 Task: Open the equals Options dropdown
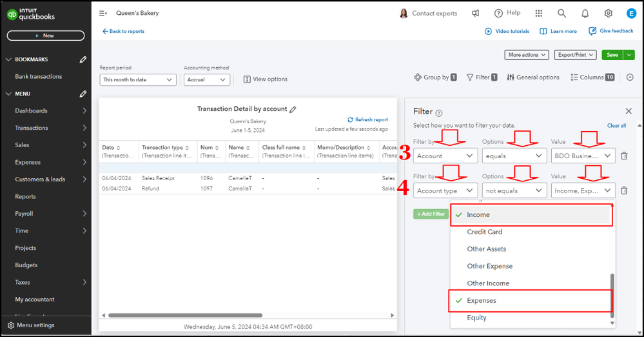(x=514, y=156)
